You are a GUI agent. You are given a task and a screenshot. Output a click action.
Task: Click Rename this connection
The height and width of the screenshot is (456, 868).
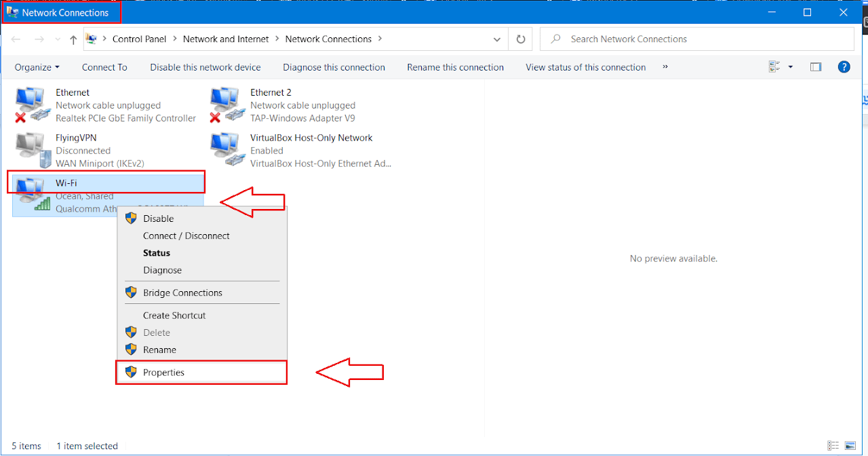[x=455, y=67]
